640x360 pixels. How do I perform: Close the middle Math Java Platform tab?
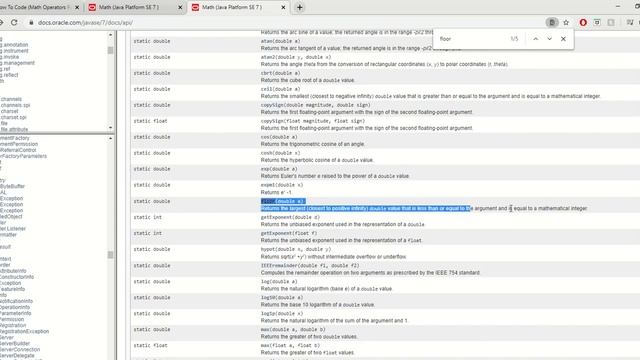(180, 7)
